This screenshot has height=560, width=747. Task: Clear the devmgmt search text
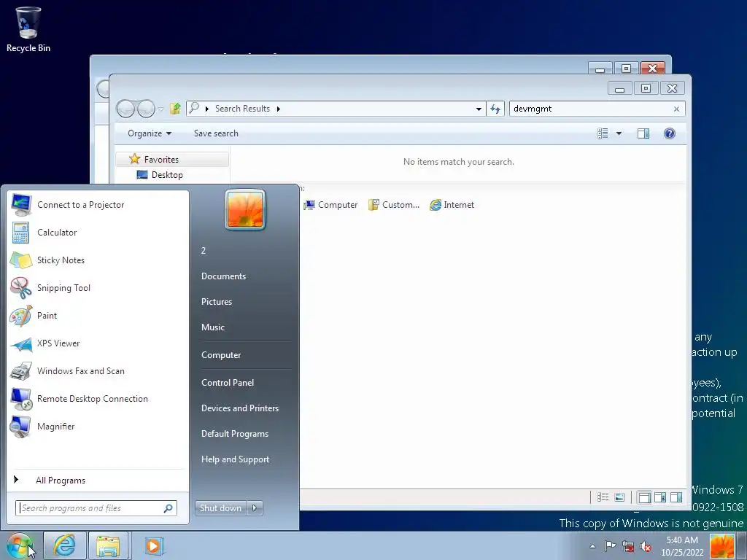point(676,109)
